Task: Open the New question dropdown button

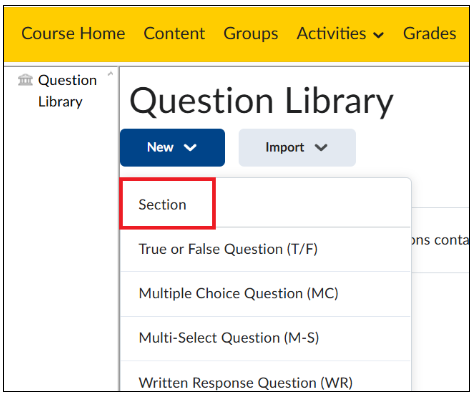Action: pyautogui.click(x=172, y=147)
